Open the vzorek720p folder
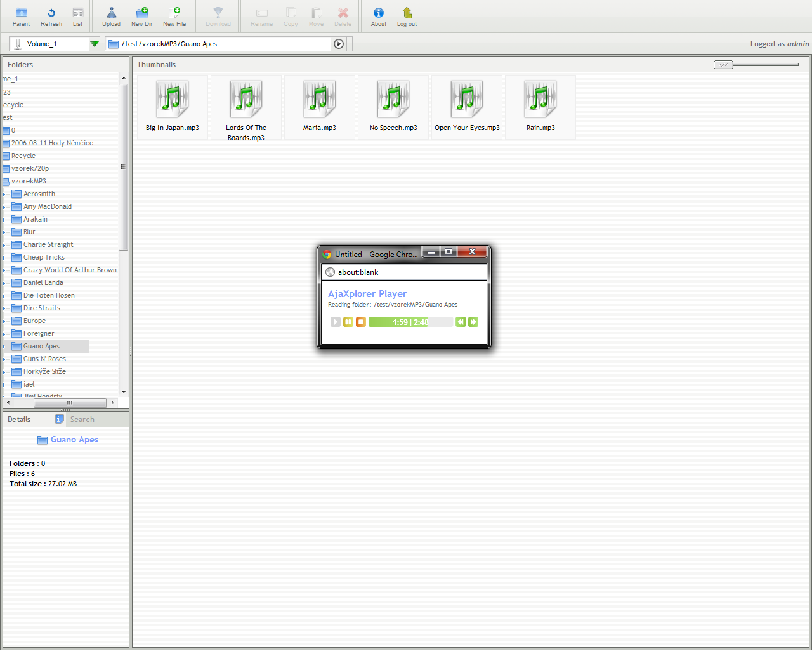The height and width of the screenshot is (650, 812). (30, 168)
